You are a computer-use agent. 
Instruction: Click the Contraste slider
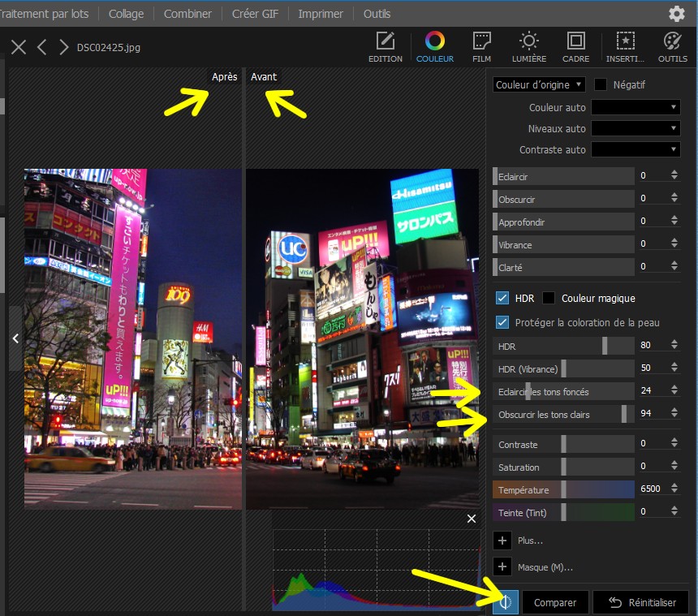click(563, 444)
